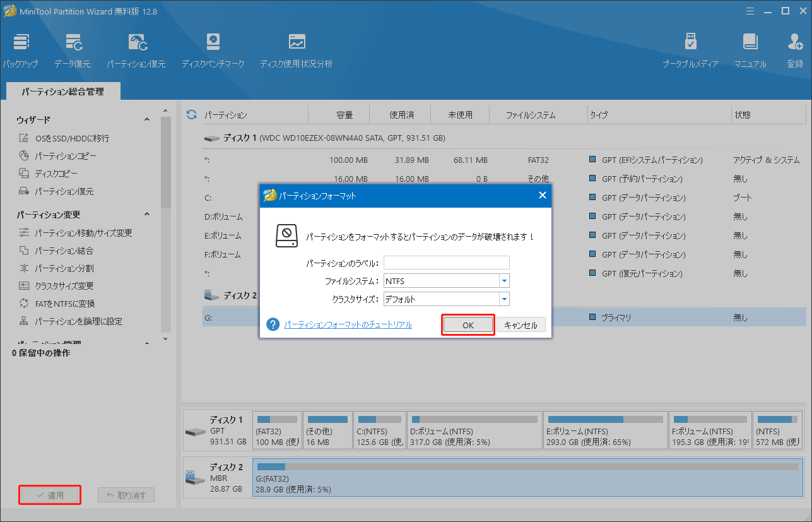The image size is (812, 522).
Task: Choose パーティション結合 in sidebar
Action: pyautogui.click(x=56, y=251)
